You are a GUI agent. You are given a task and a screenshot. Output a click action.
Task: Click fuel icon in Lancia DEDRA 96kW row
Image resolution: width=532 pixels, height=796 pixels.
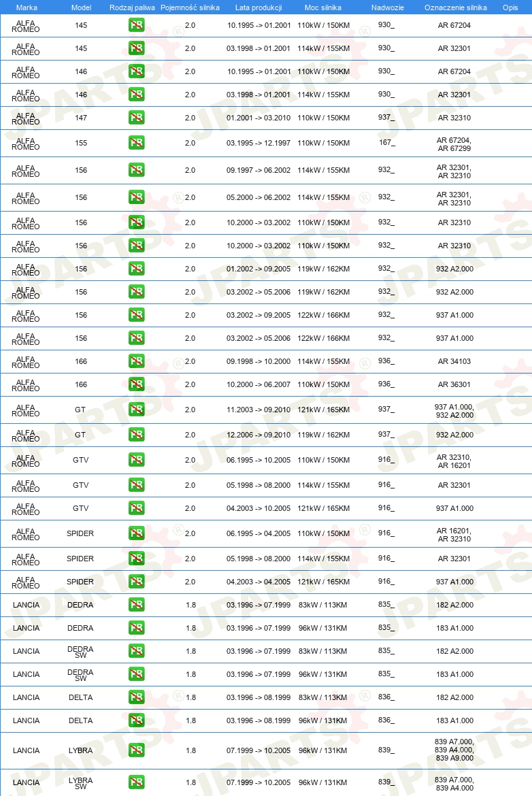coord(137,628)
